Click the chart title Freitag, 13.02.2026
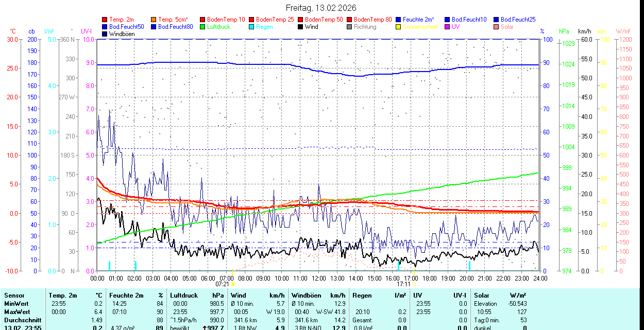Screen dimensions: 644x330 click(321, 8)
